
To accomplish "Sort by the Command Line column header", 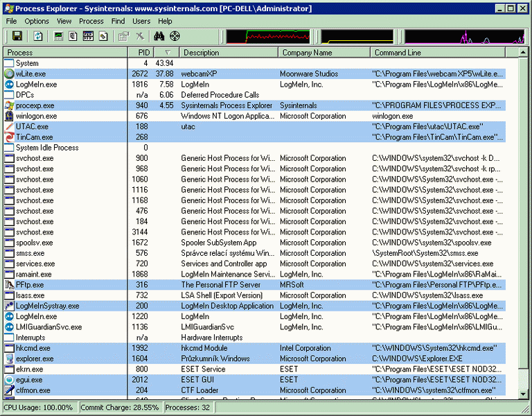I will click(438, 53).
